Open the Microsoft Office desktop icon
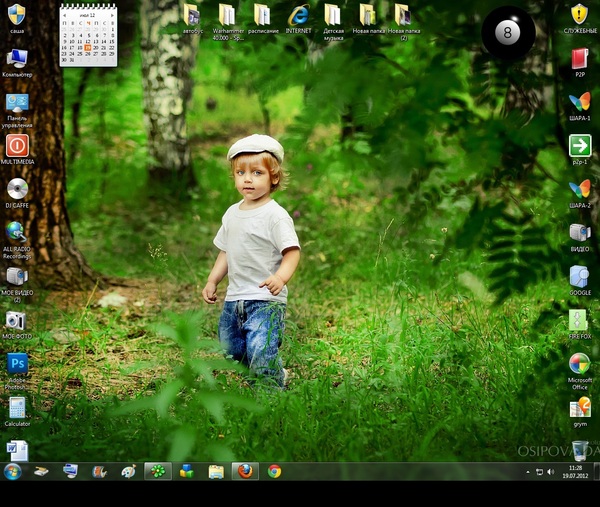Screen dimensions: 600x507 pyautogui.click(x=579, y=364)
